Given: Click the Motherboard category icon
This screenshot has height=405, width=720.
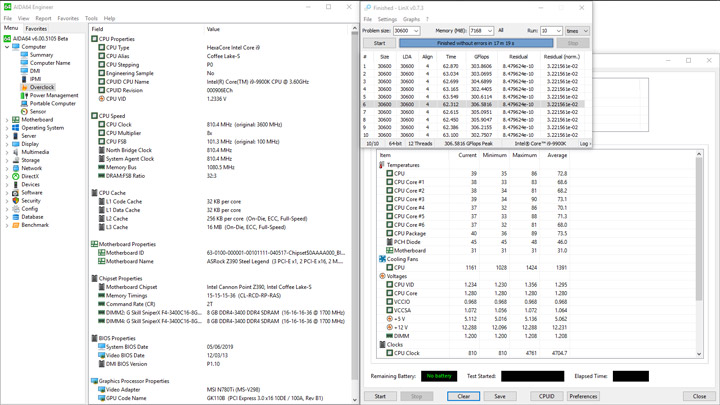Looking at the screenshot, I should tap(16, 120).
